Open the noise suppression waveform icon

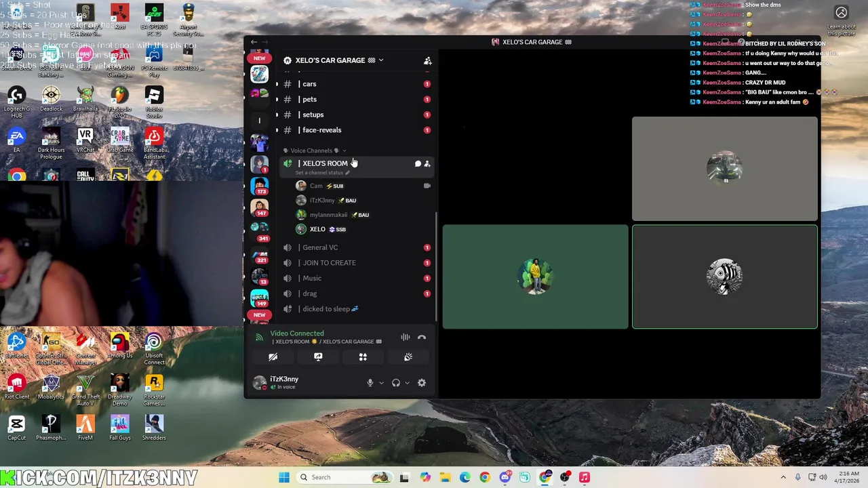click(405, 337)
